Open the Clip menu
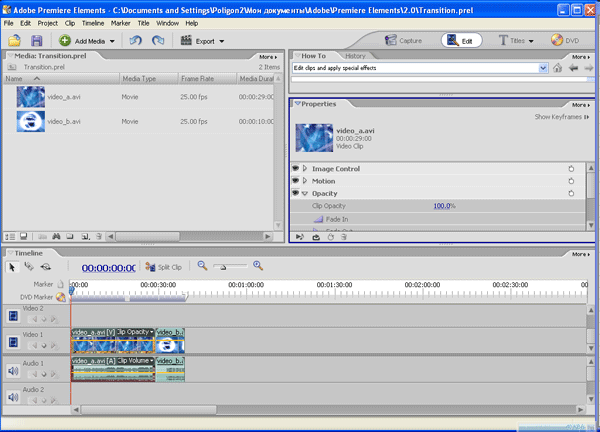This screenshot has height=432, width=600. pos(70,23)
